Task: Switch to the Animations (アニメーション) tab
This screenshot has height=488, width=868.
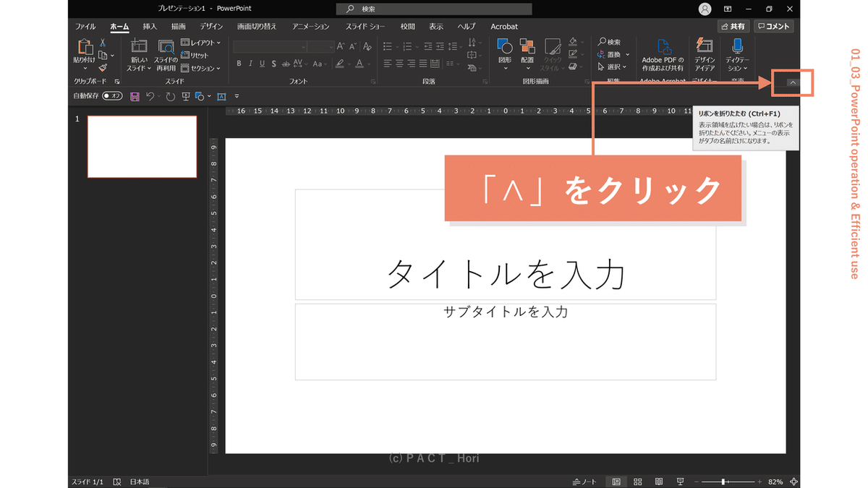Action: point(310,27)
